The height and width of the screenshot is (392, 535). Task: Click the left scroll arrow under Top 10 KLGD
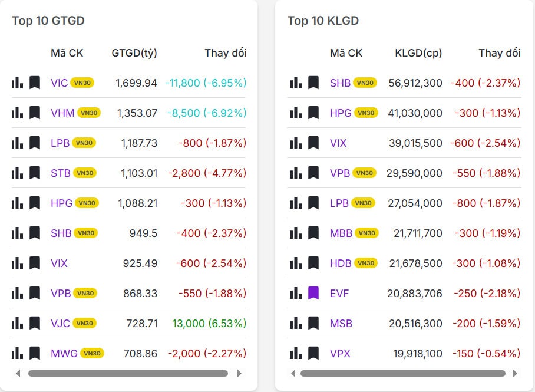click(292, 373)
